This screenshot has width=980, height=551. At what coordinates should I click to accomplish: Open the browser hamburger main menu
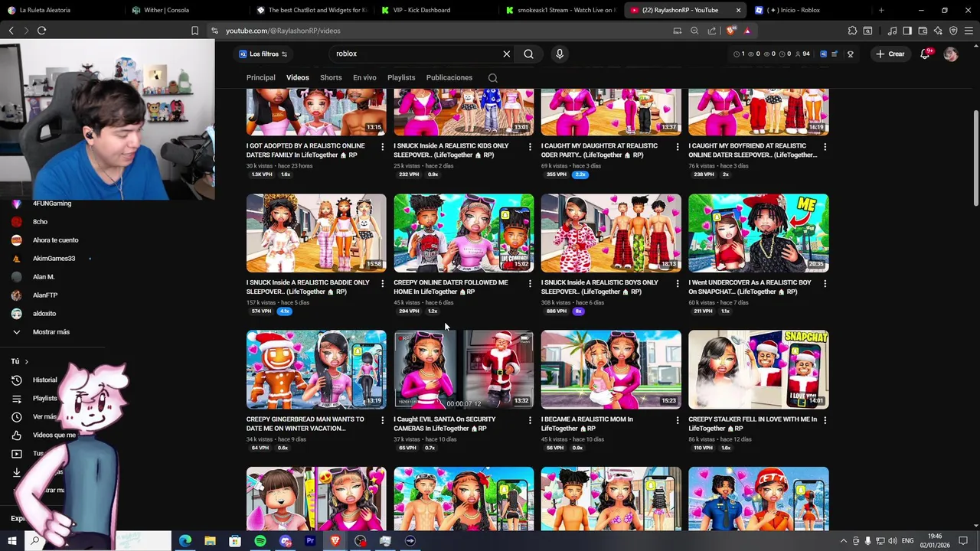click(x=969, y=31)
